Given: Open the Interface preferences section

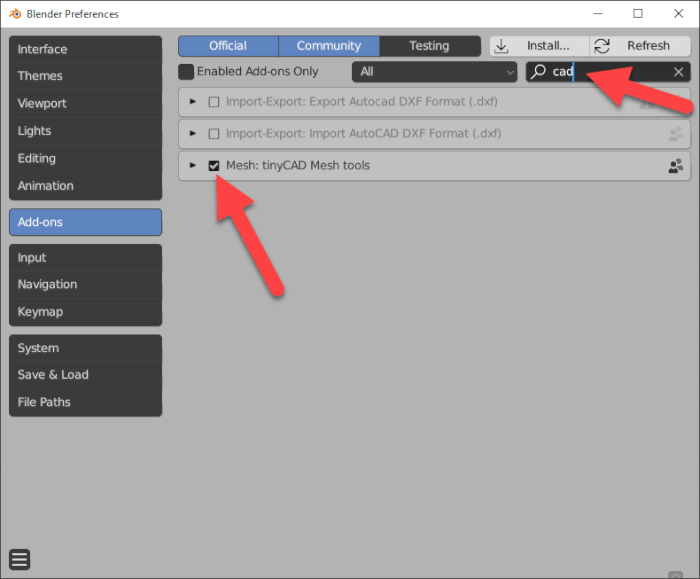Looking at the screenshot, I should pyautogui.click(x=85, y=49).
